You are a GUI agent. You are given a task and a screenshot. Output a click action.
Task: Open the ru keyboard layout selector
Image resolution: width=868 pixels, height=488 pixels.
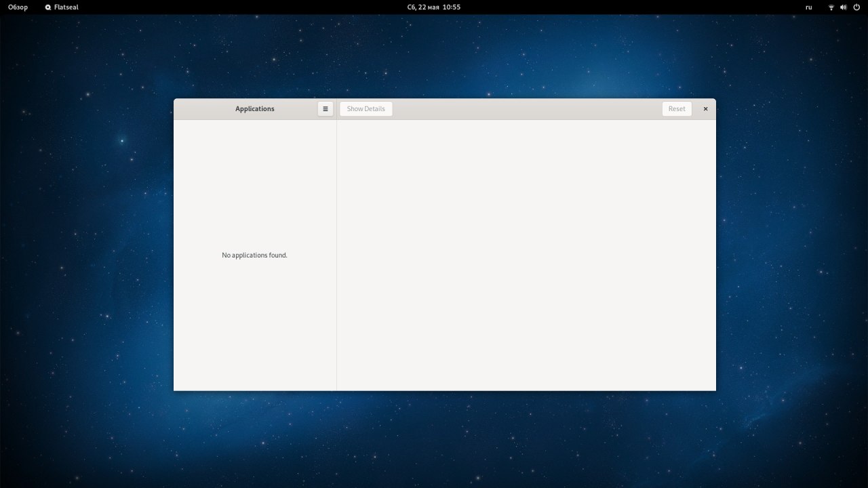click(808, 7)
